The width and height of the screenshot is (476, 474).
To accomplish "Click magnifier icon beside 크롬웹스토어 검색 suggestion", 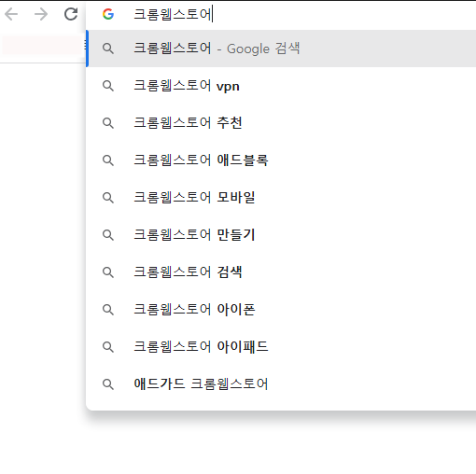I will pos(108,272).
